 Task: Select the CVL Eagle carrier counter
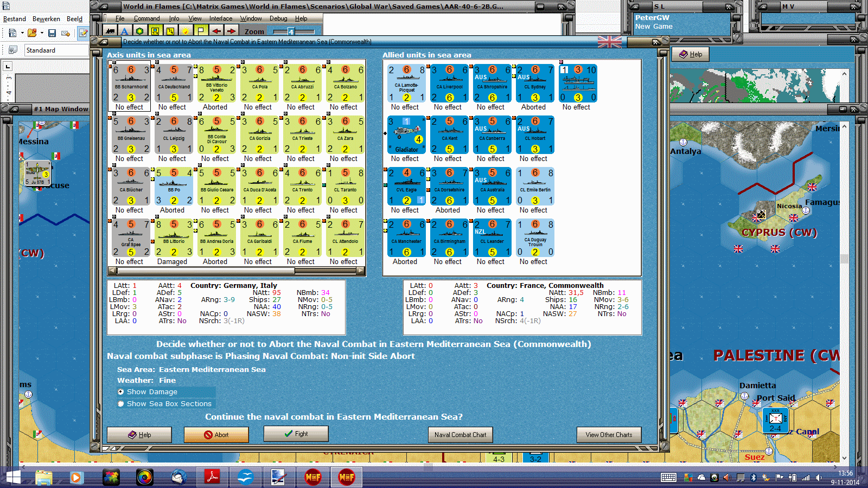[x=406, y=187]
